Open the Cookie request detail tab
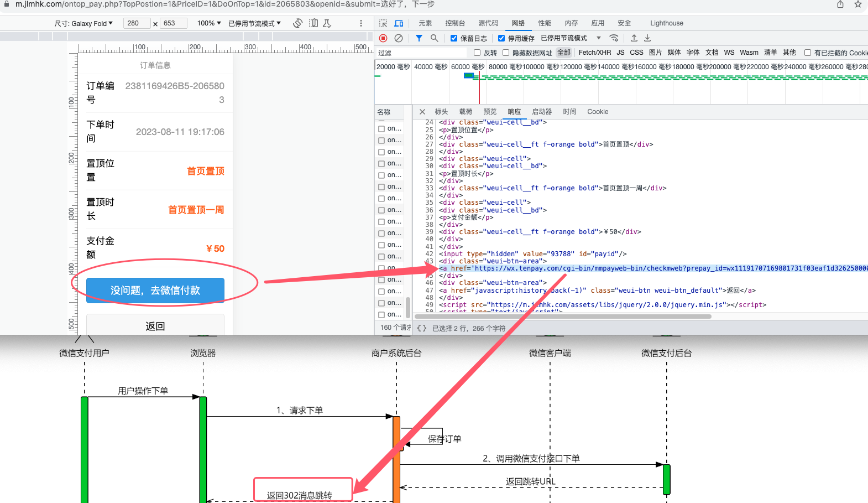This screenshot has height=503, width=868. (598, 112)
